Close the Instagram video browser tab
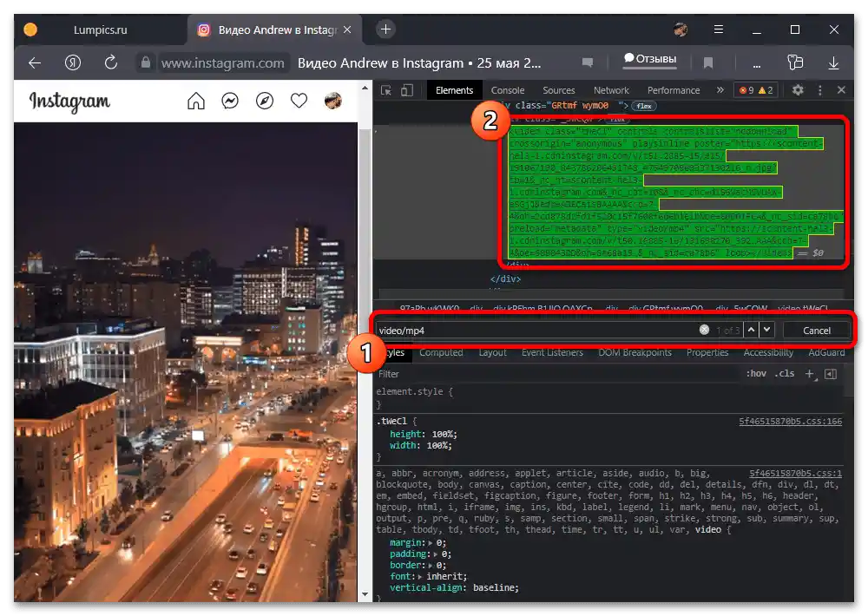868x616 pixels. coord(347,29)
